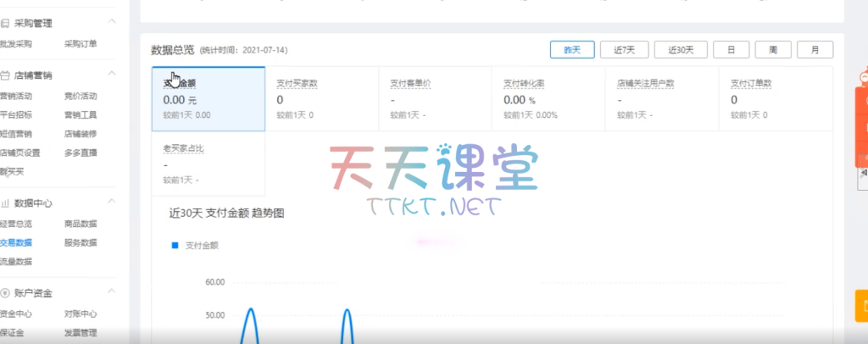Image resolution: width=868 pixels, height=344 pixels.
Task: Click the 账户资金 yen coin icon
Action: pos(5,293)
